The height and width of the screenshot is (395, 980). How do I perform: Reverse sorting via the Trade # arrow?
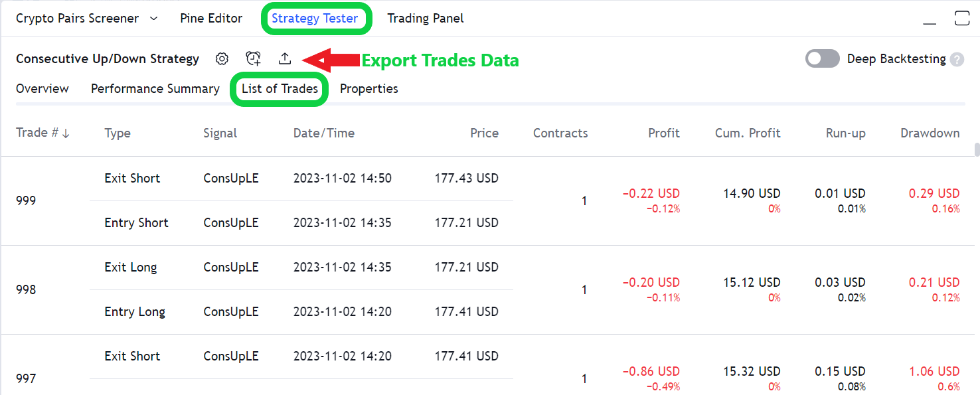click(x=66, y=132)
